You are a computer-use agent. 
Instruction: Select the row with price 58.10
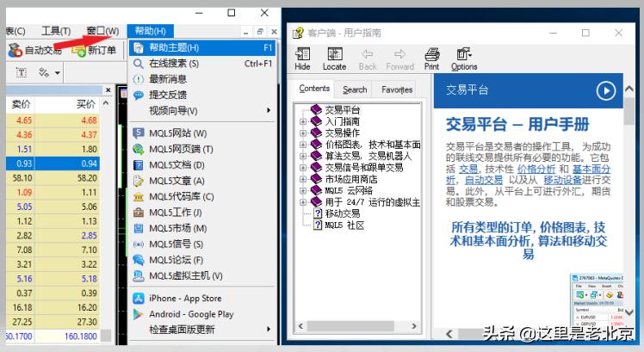[x=53, y=178]
